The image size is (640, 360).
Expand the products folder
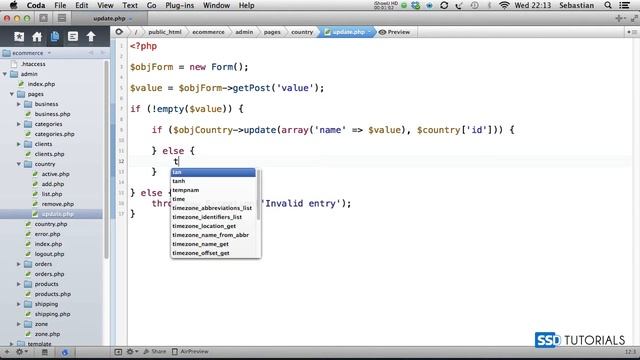[x=19, y=284]
